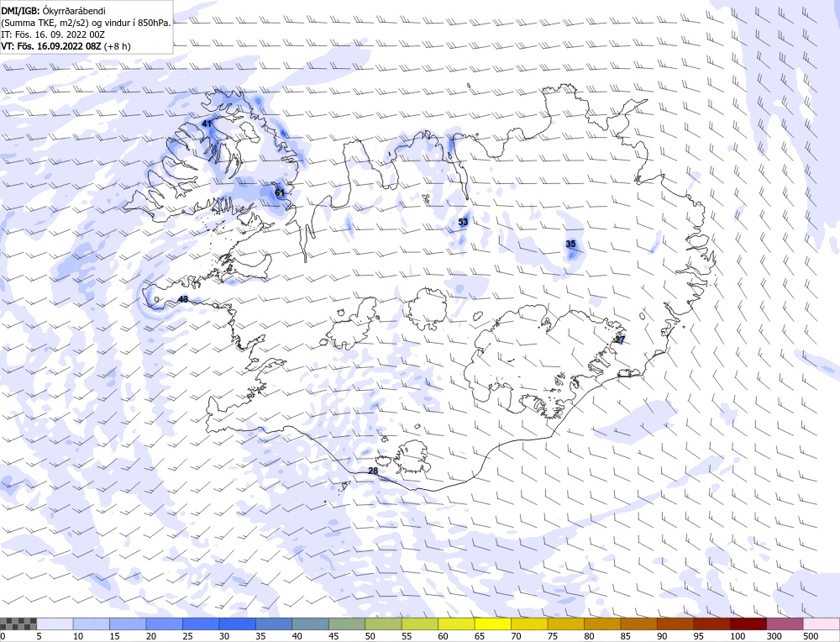Select the mauve swatch between 300 and 500
840x642 pixels.
[x=785, y=624]
